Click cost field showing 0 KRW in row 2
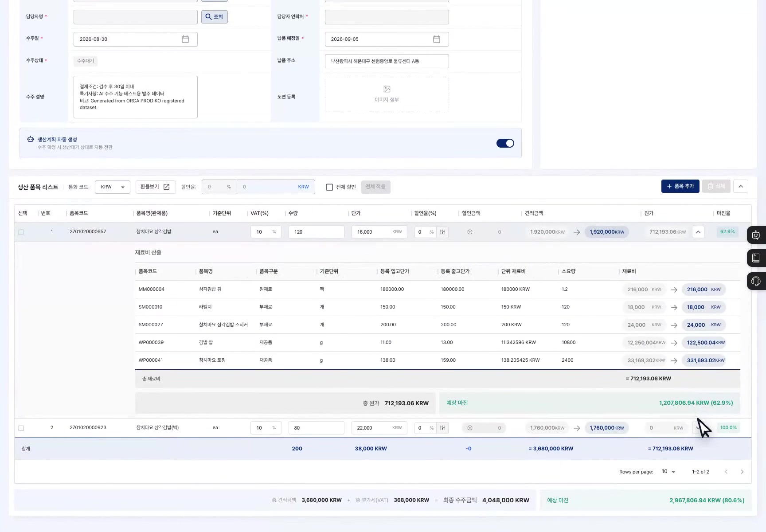 tap(666, 428)
